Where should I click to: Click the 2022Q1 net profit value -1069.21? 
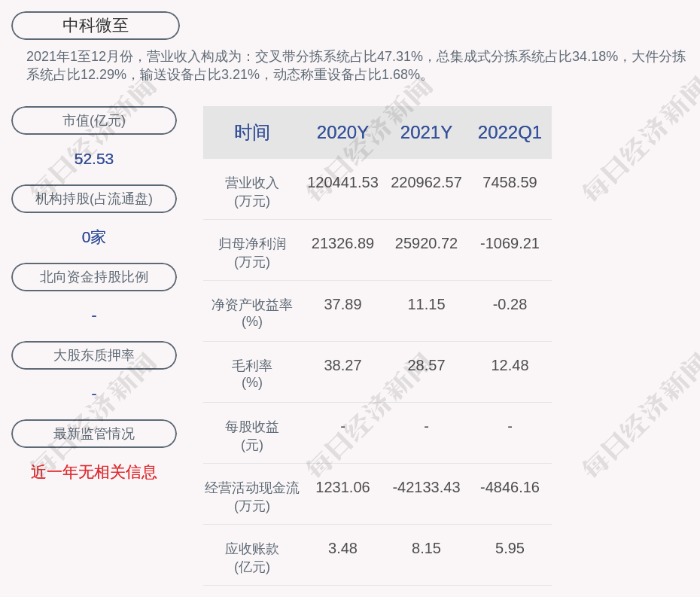pyautogui.click(x=510, y=243)
